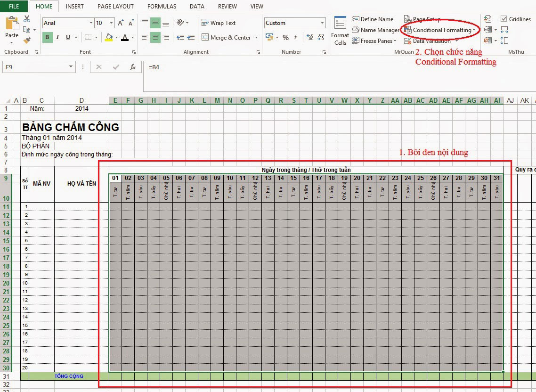Click Merge & Center
The width and height of the screenshot is (536, 392).
231,37
